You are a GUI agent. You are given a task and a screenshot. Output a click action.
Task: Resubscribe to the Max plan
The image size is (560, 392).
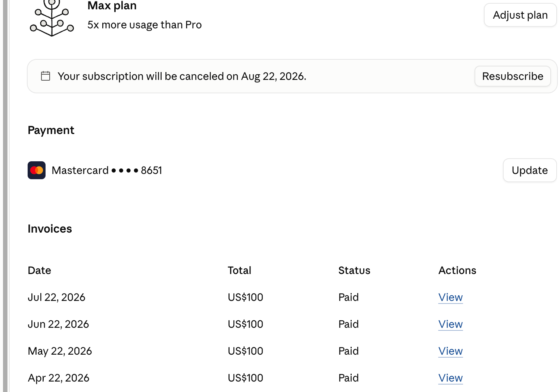point(513,76)
